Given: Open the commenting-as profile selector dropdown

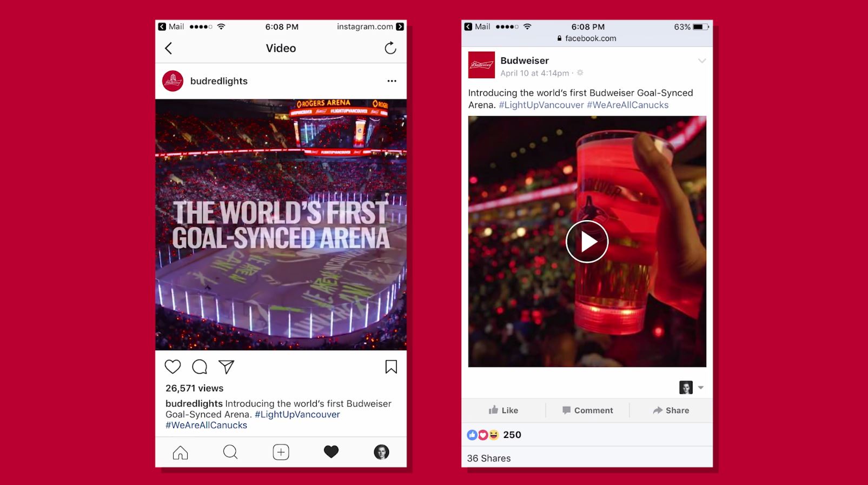Looking at the screenshot, I should click(692, 387).
